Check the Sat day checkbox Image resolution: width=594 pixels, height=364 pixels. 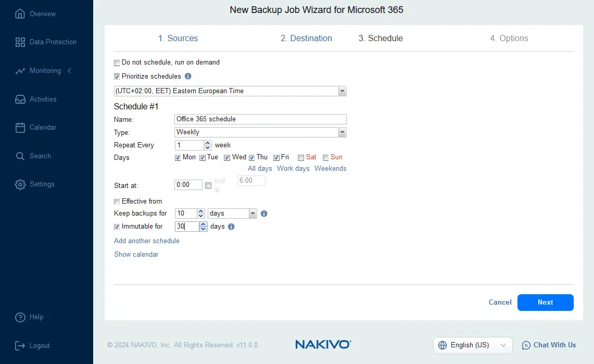click(x=301, y=158)
